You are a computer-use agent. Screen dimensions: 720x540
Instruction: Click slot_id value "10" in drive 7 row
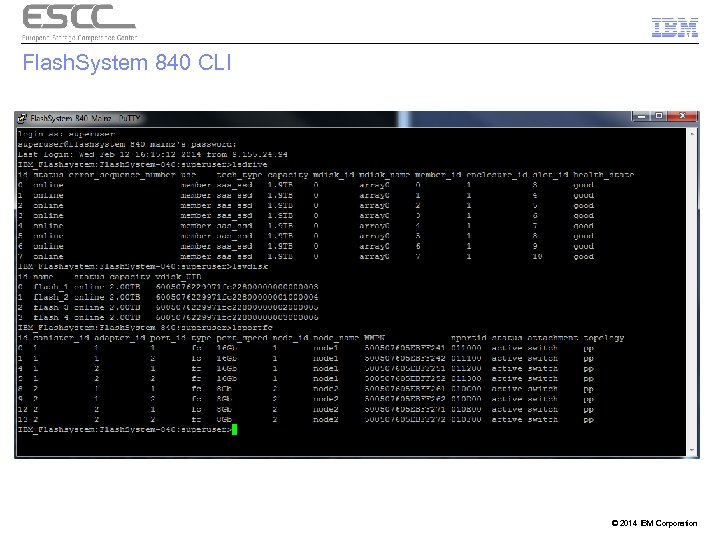(537, 256)
